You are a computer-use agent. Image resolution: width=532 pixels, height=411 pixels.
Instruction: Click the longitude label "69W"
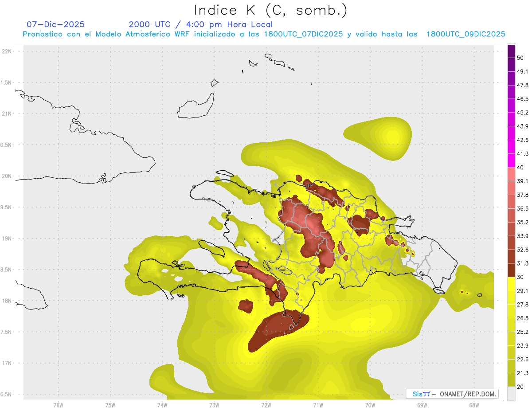(x=422, y=405)
